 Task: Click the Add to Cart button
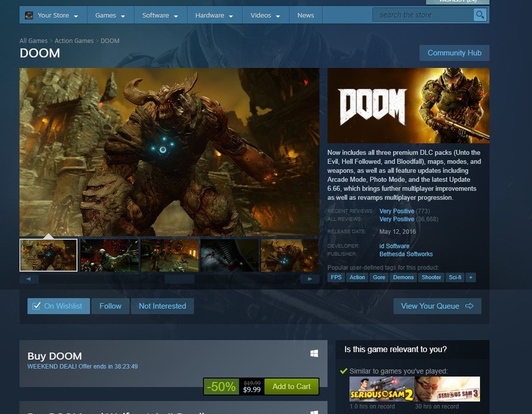291,386
